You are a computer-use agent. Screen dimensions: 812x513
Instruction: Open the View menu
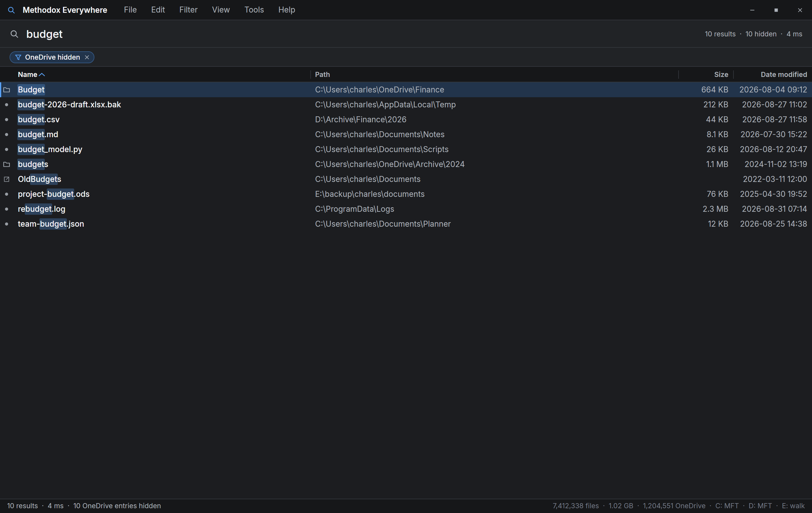[x=221, y=10]
